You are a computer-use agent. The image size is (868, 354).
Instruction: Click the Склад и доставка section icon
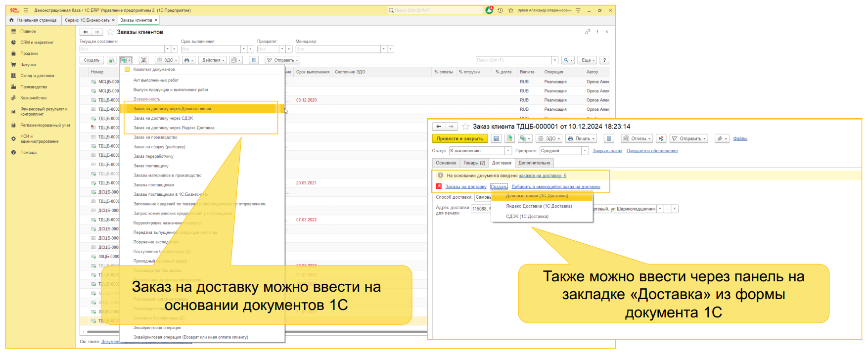(13, 76)
